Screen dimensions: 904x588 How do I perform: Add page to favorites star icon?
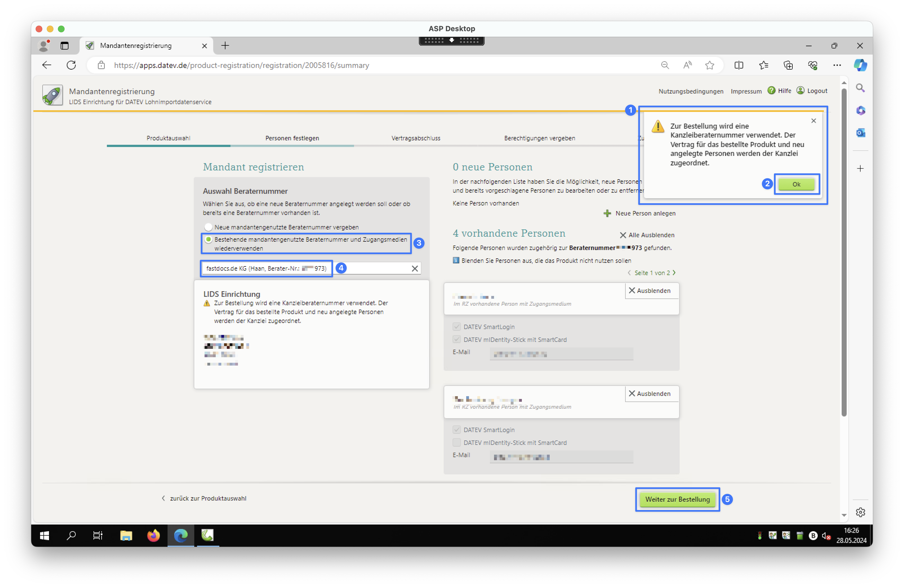pos(709,65)
